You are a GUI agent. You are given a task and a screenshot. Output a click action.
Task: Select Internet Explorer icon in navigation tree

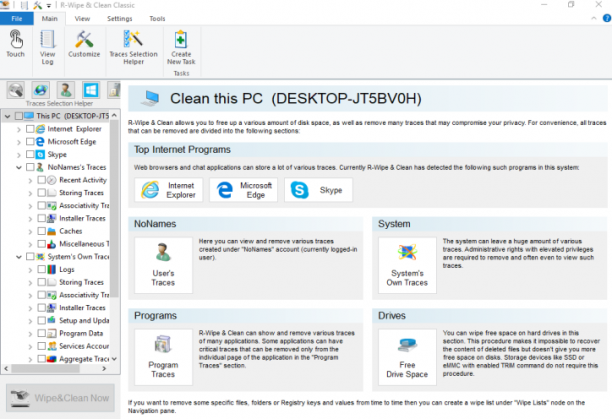coord(40,129)
